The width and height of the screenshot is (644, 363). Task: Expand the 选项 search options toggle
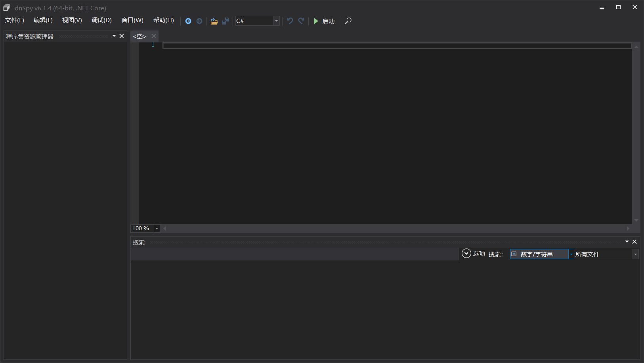[466, 254]
